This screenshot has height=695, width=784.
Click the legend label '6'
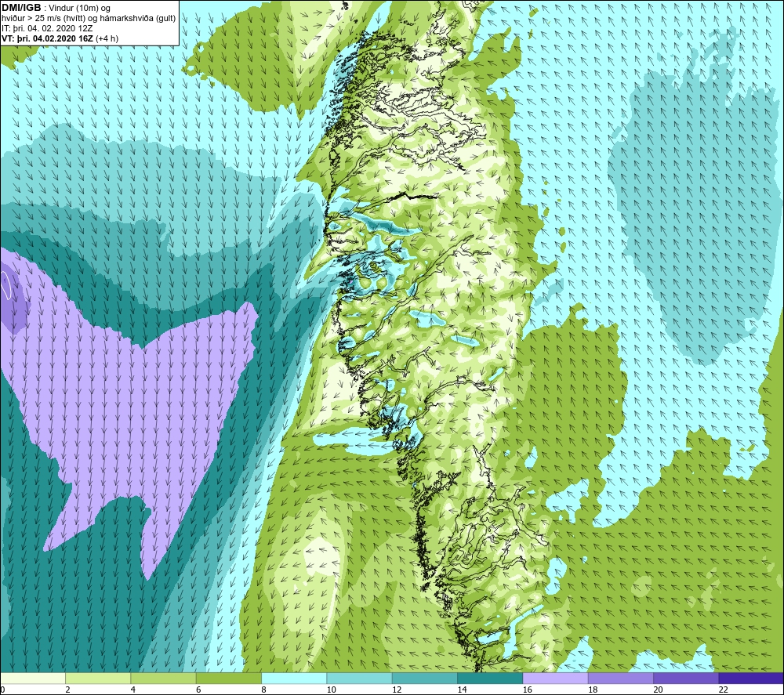[198, 690]
